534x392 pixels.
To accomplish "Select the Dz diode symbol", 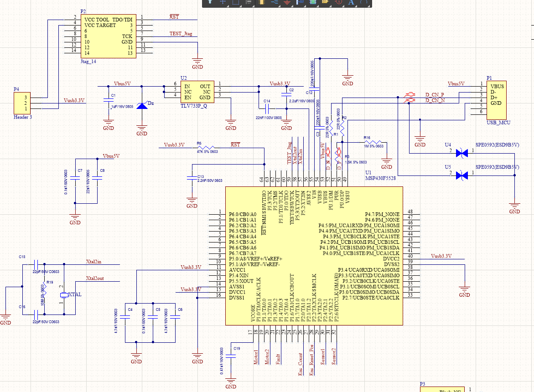I will (x=142, y=105).
